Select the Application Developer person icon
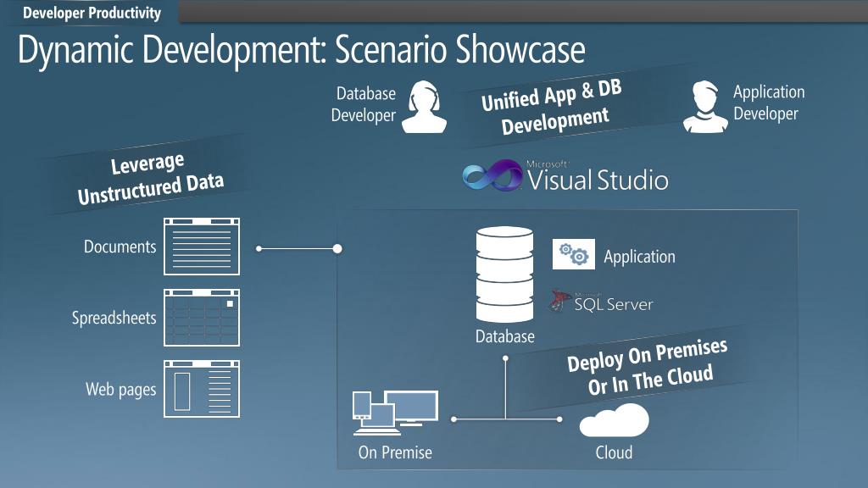This screenshot has width=868, height=488. tap(705, 107)
